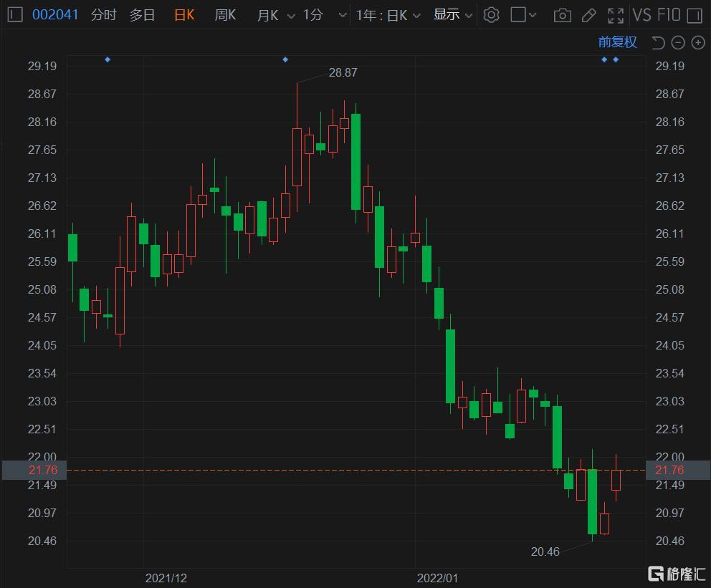Click 25.08 on the right price axis
Screen dimensions: 711x588
(x=669, y=289)
